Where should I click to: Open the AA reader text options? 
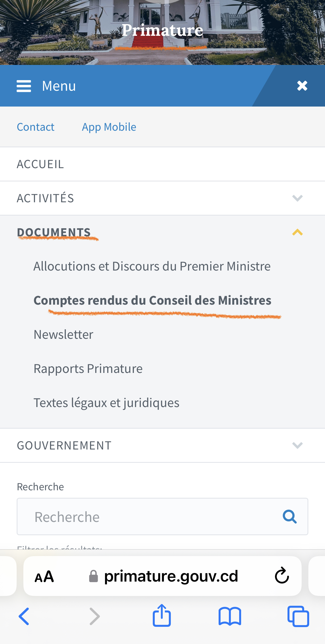[44, 577]
